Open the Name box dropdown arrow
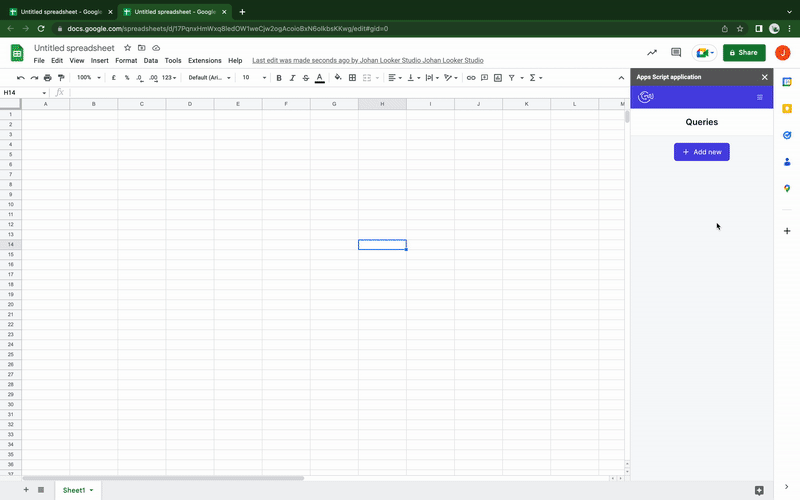The width and height of the screenshot is (800, 500). click(44, 93)
